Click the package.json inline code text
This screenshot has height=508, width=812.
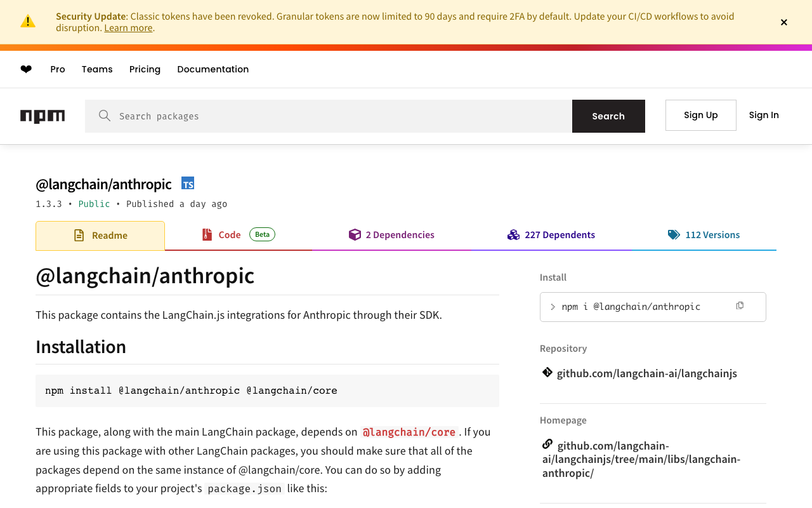point(244,489)
